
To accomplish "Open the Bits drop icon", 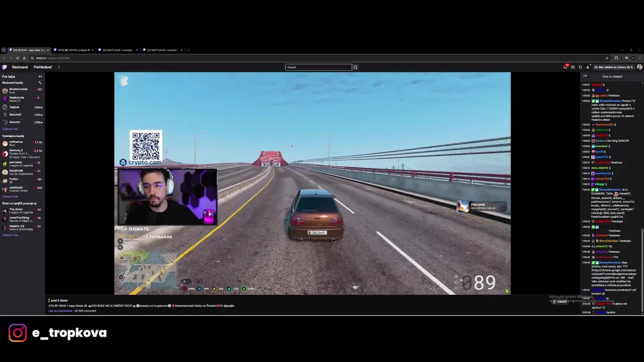I will pyautogui.click(x=588, y=67).
